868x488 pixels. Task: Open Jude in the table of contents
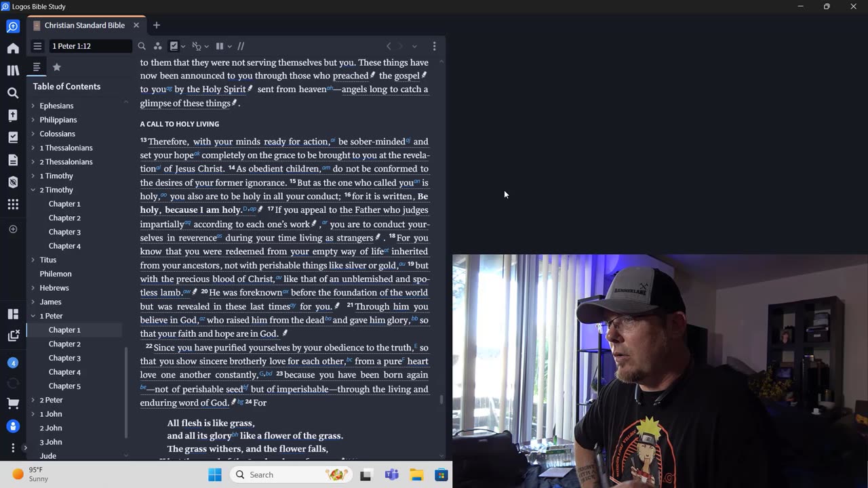coord(47,455)
